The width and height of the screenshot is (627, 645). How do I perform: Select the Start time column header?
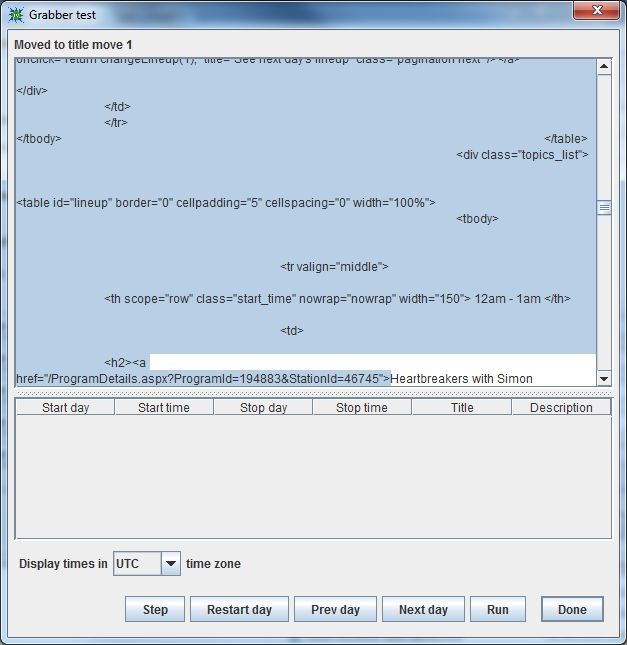pyautogui.click(x=164, y=408)
